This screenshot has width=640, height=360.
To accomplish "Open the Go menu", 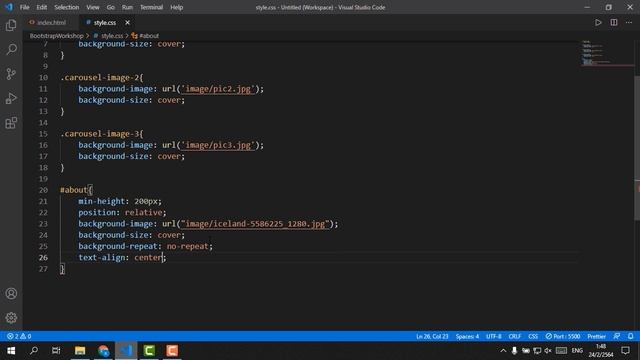I will coord(110,7).
